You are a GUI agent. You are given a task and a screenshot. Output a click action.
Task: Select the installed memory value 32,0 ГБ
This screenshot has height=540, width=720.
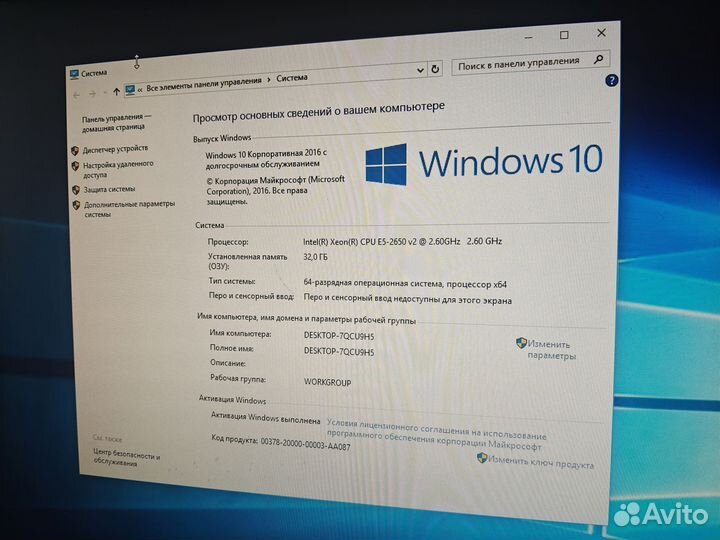[315, 257]
